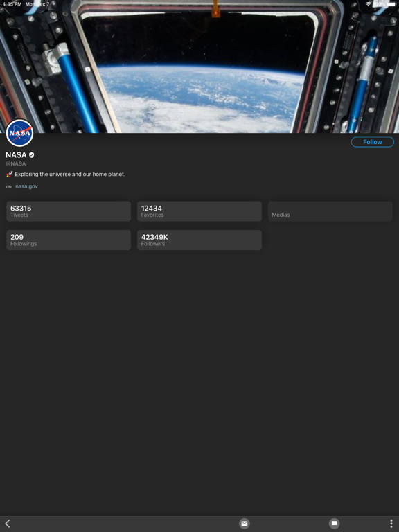399x532 pixels.
Task: View the space station header banner image
Action: click(199, 66)
